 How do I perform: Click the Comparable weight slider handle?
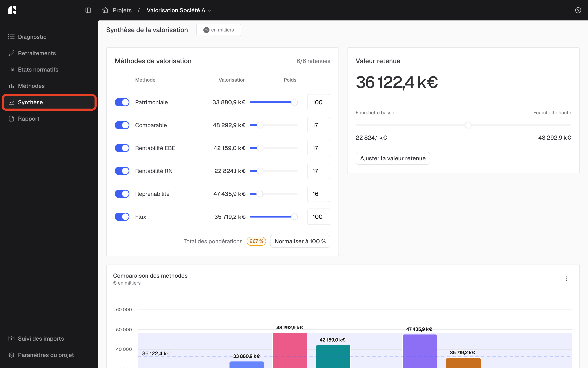point(260,125)
